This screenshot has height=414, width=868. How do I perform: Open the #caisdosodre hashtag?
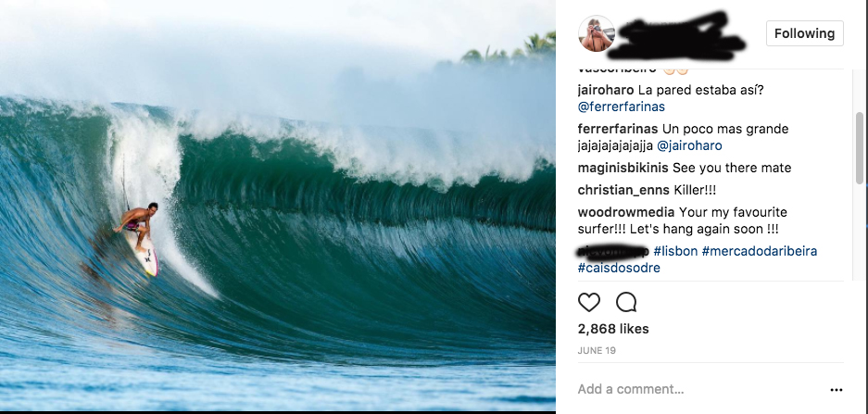619,268
